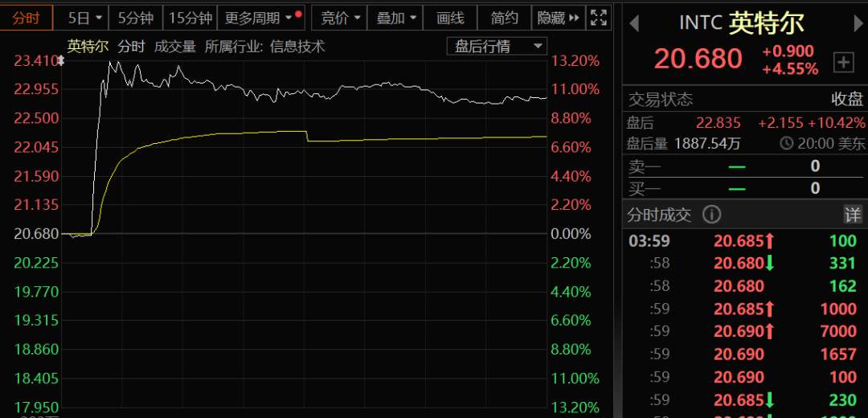Toggle the 简约 simple view mode
Image resolution: width=868 pixels, height=418 pixels.
click(505, 18)
